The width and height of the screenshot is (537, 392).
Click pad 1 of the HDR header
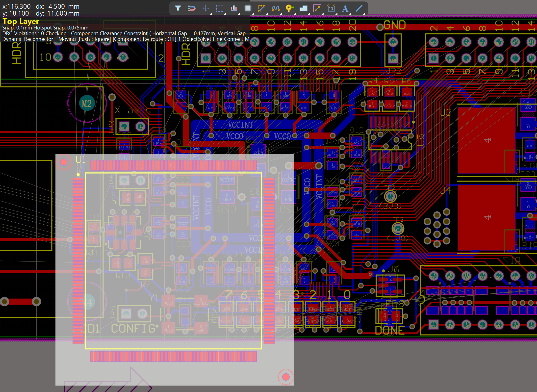[x=206, y=58]
